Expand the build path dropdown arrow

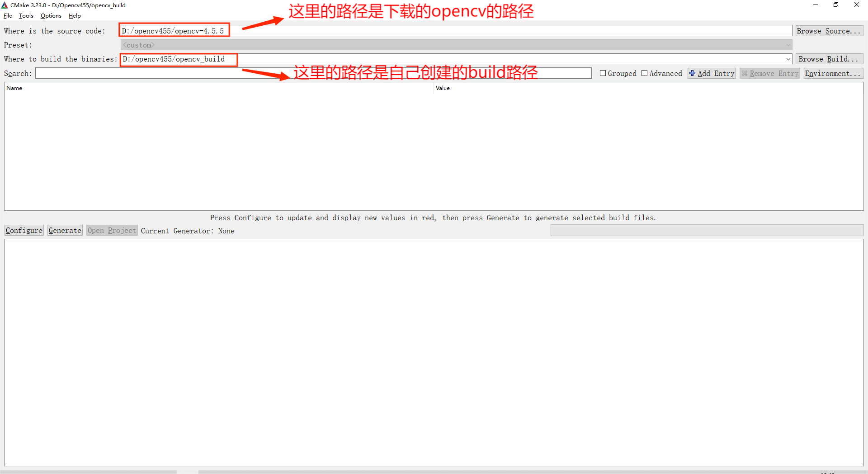click(x=788, y=59)
